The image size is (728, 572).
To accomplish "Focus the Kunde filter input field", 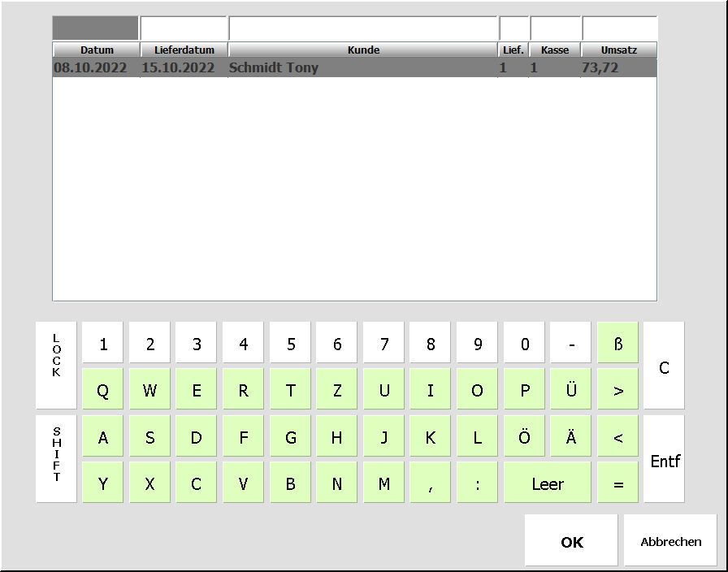I will tap(363, 28).
